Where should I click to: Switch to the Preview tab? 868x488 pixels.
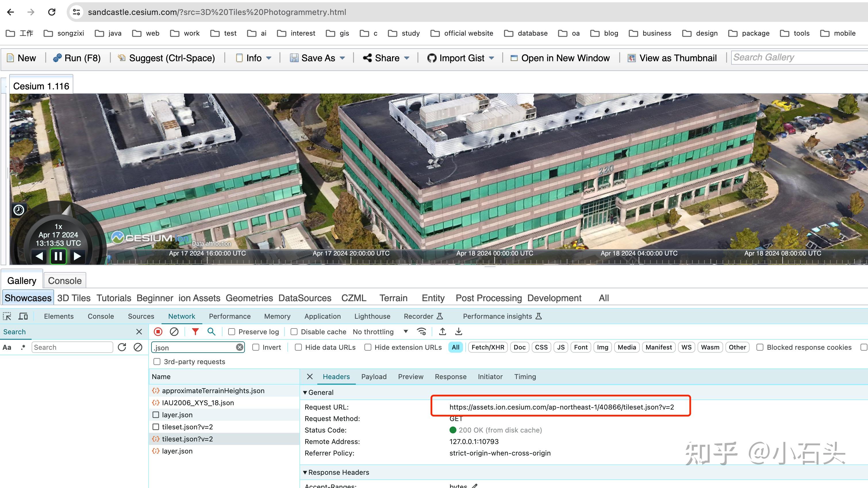coord(410,377)
